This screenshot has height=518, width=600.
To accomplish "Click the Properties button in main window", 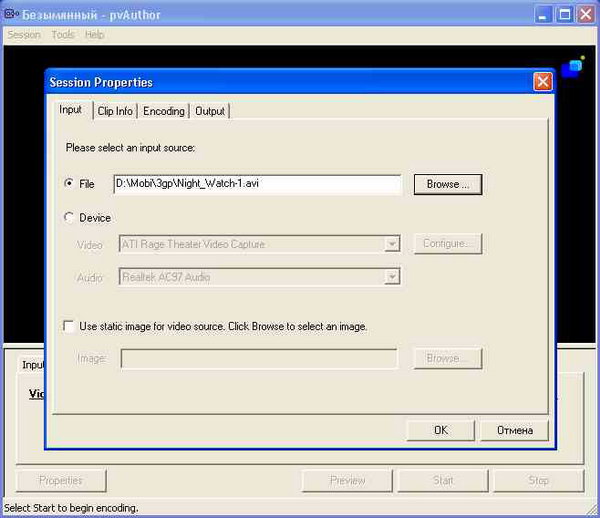I will point(61,481).
